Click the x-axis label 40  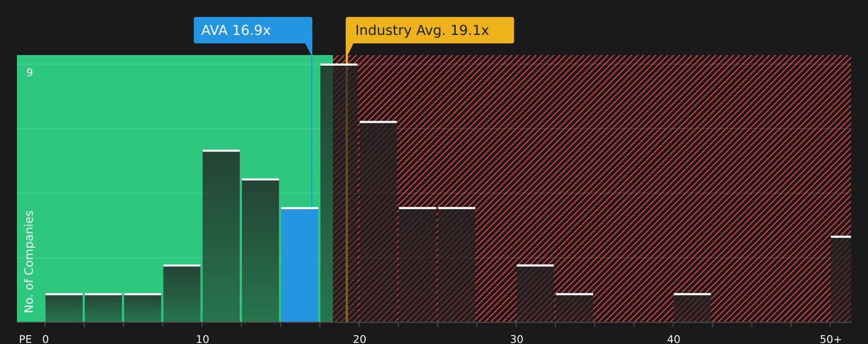[x=674, y=339]
